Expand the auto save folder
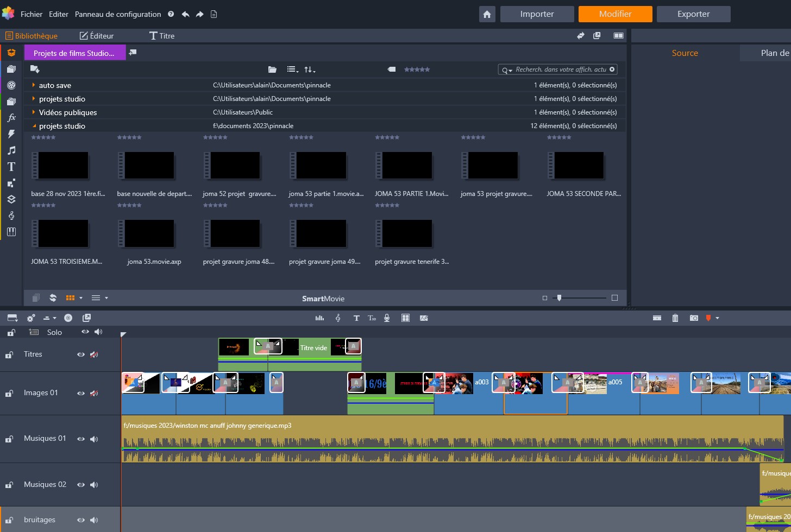This screenshot has height=532, width=791. coord(34,85)
